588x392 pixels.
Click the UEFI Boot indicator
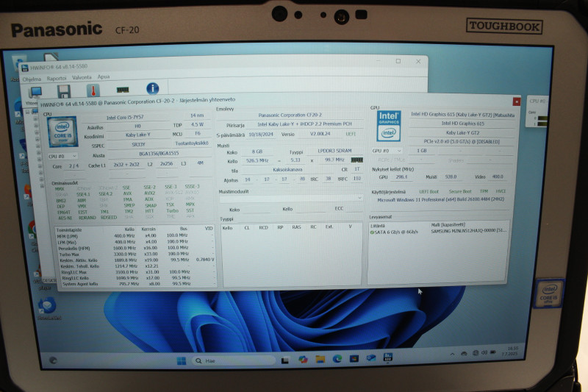pyautogui.click(x=429, y=191)
